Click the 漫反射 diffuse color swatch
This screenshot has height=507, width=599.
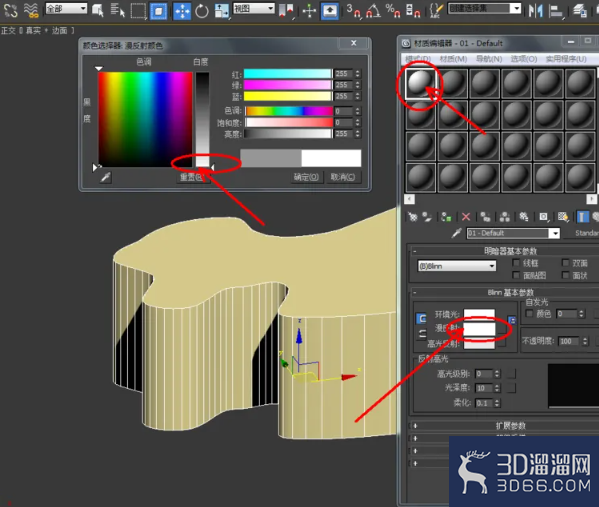click(479, 329)
